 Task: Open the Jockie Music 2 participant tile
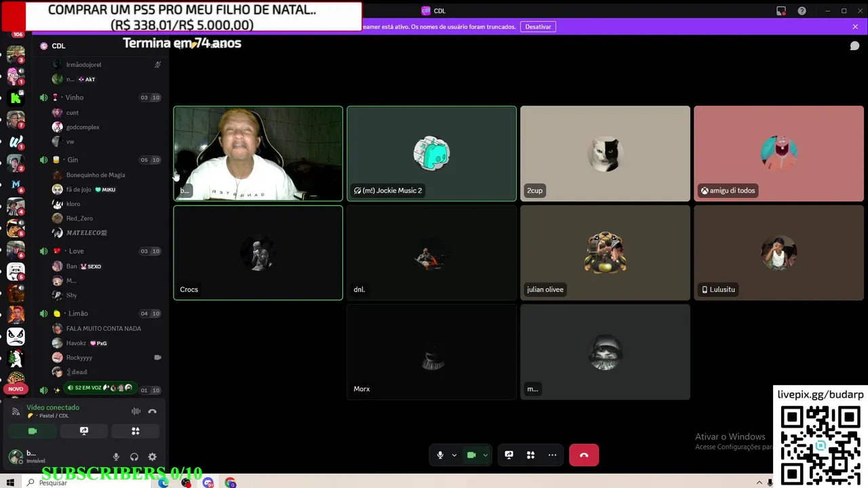(431, 153)
